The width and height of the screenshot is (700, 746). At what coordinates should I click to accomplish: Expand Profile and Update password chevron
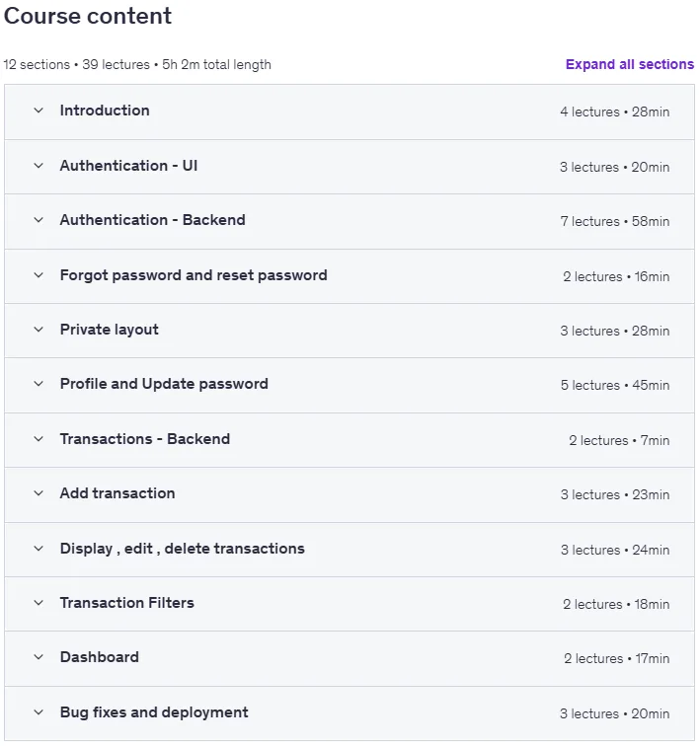coord(39,384)
